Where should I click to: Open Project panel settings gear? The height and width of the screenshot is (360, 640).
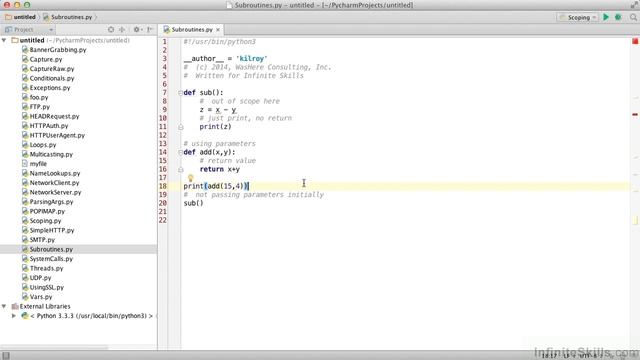pyautogui.click(x=137, y=29)
